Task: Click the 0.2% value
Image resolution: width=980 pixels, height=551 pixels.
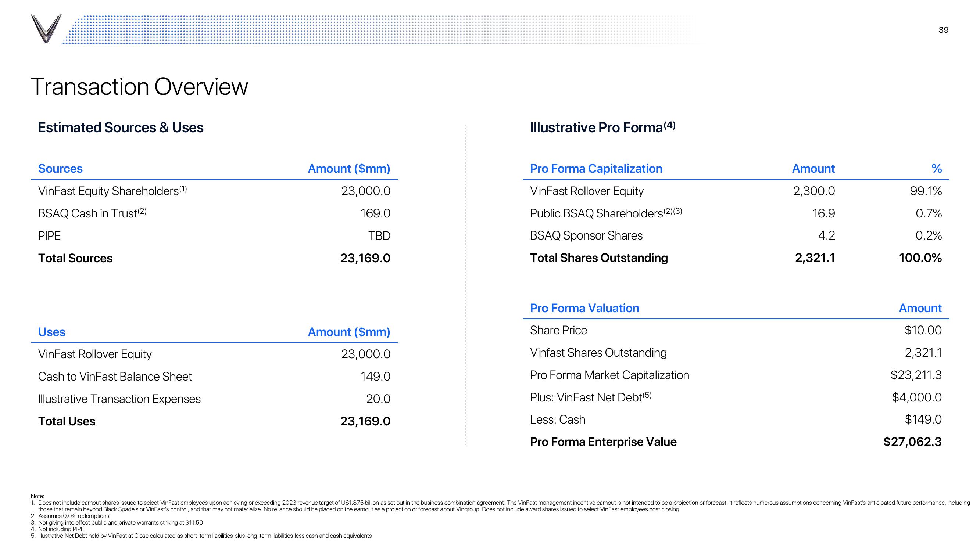Action: tap(928, 235)
